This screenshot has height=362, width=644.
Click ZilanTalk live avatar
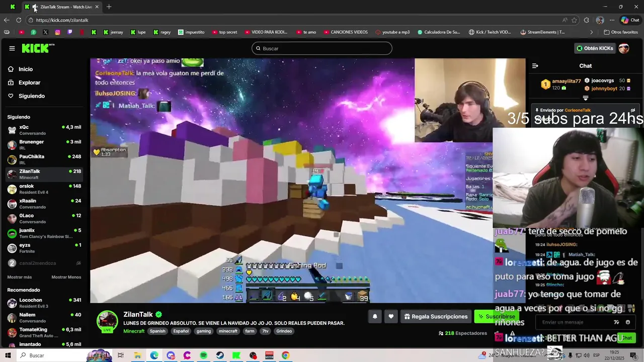coord(107,322)
